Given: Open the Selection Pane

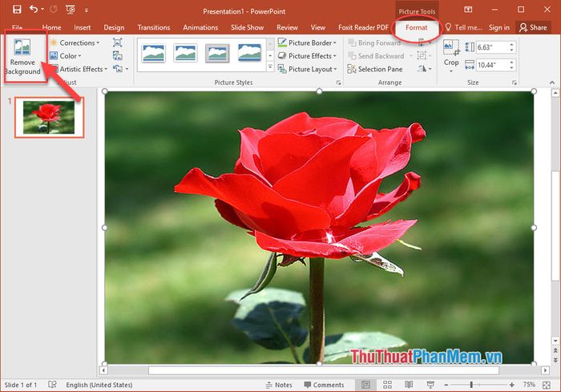Looking at the screenshot, I should pos(375,69).
